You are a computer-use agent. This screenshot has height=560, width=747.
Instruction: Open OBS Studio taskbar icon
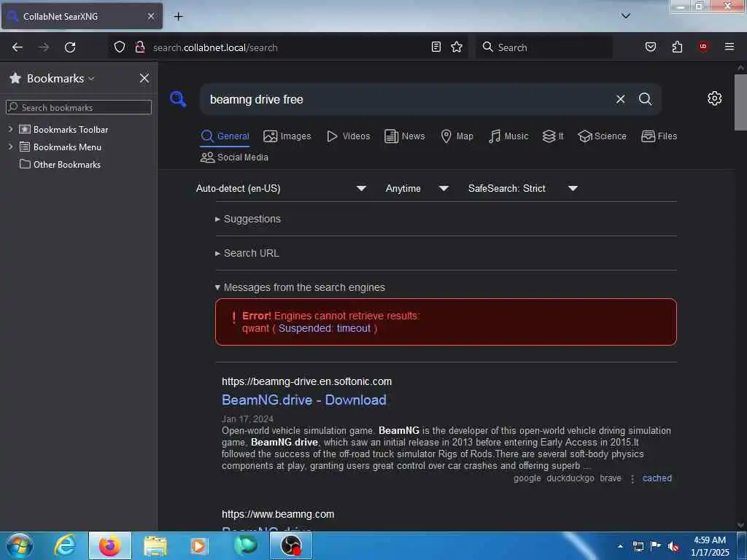coord(290,545)
